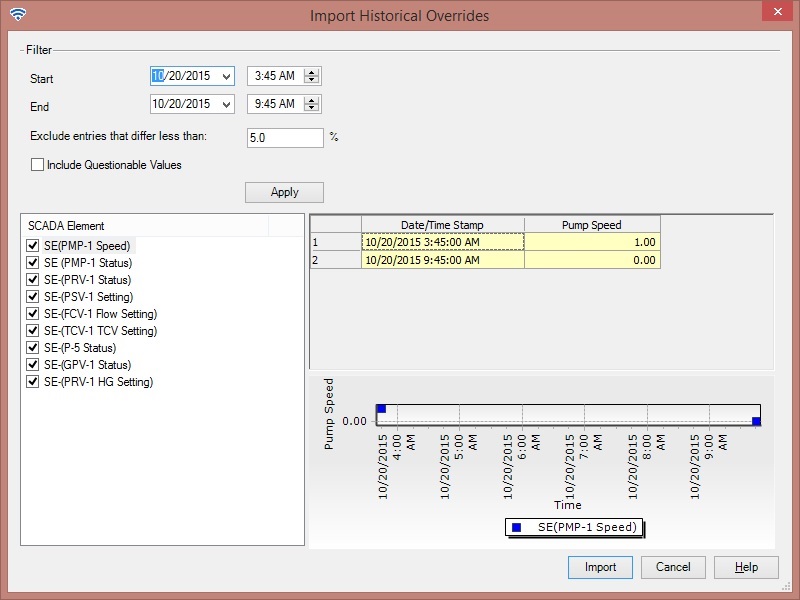800x600 pixels.
Task: Open Help for this dialog
Action: tap(746, 567)
